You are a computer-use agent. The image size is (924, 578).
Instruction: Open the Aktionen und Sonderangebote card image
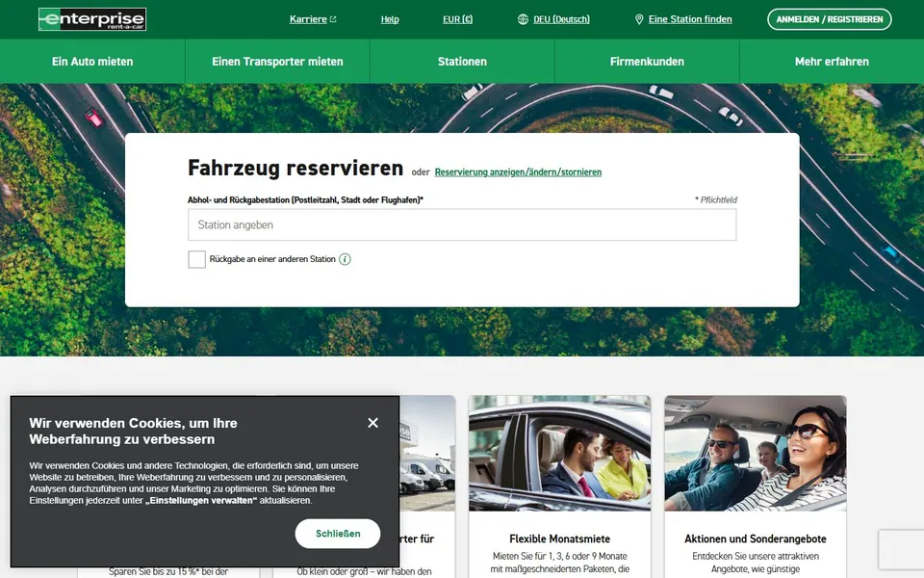[x=756, y=453]
